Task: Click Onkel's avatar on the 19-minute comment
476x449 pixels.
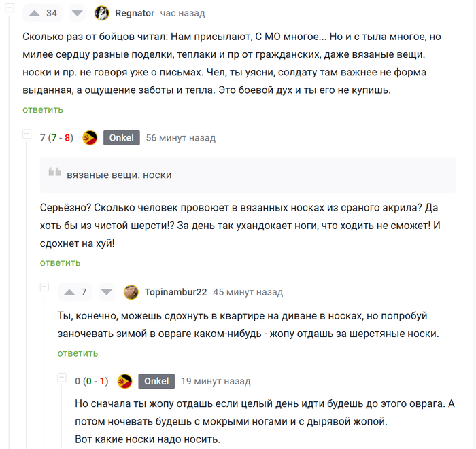Action: coord(124,381)
